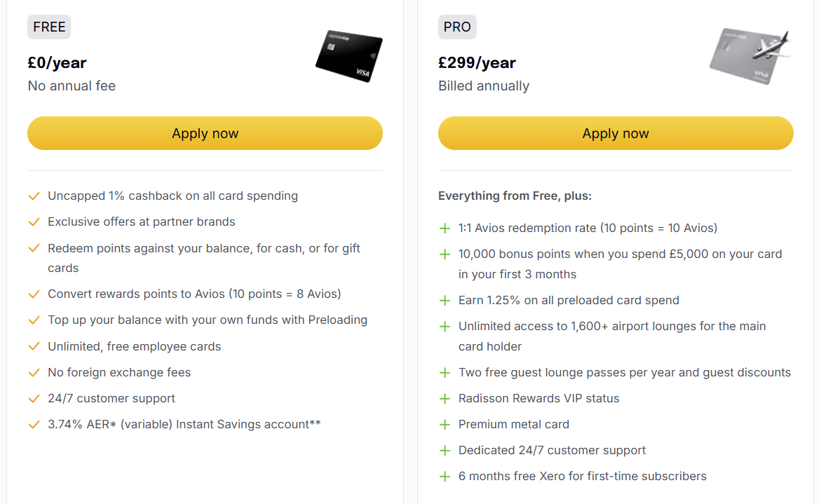Viewport: 821px width, 504px height.
Task: Click plus icon next to Radisson Rewards VIP status
Action: (x=445, y=399)
